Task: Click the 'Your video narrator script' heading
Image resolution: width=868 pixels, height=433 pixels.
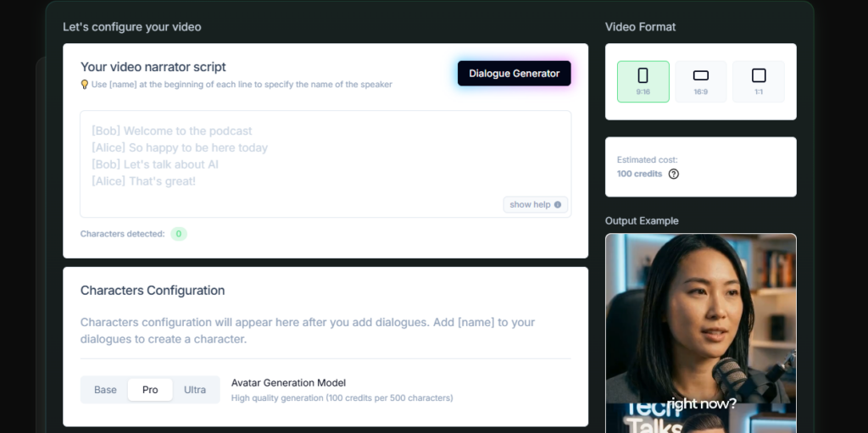Action: pyautogui.click(x=153, y=67)
